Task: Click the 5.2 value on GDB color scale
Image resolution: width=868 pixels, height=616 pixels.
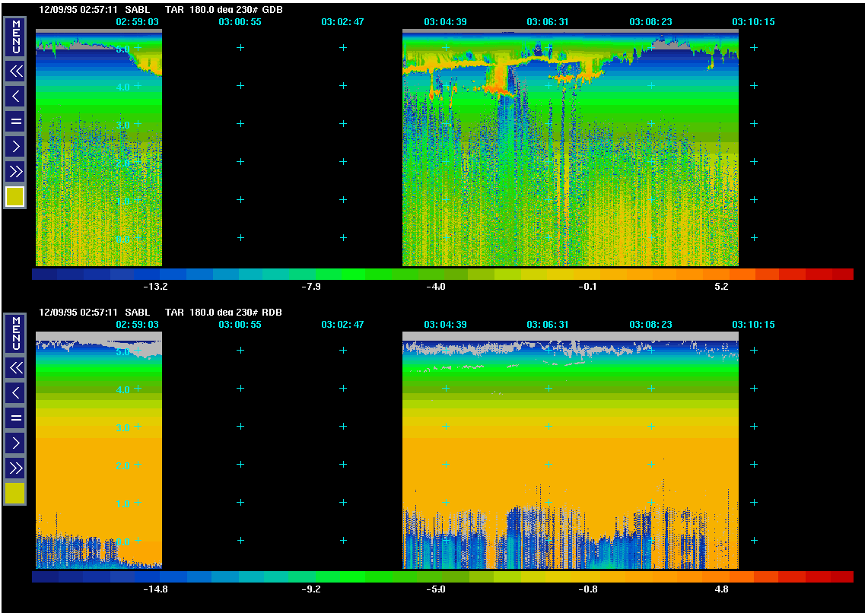Action: (x=721, y=287)
